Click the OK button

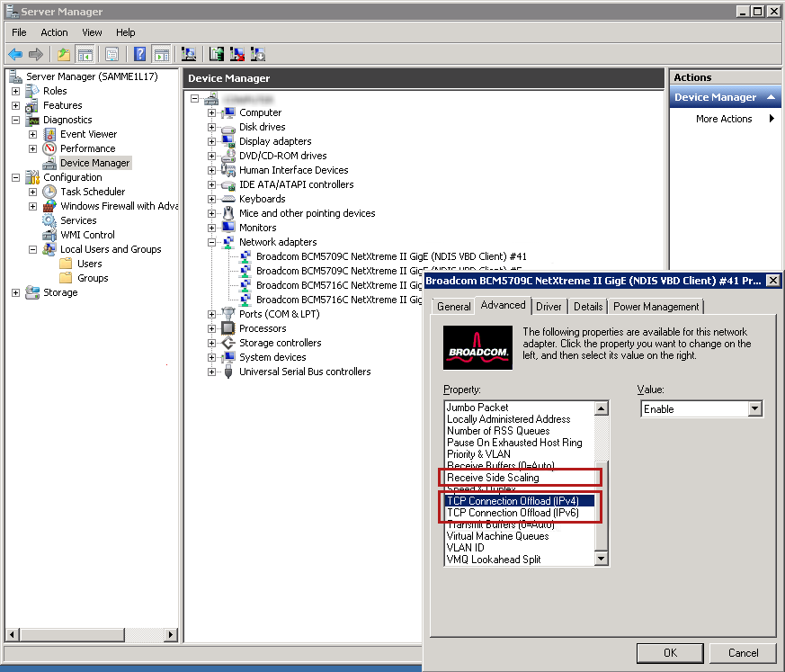point(669,653)
